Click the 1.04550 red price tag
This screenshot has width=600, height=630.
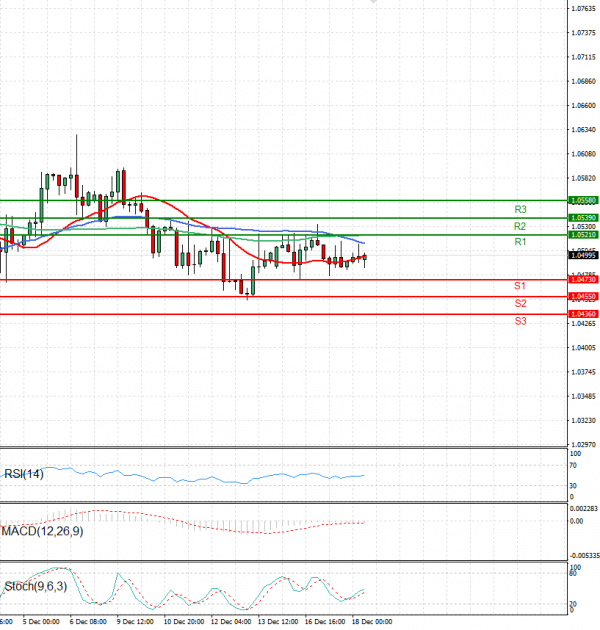(x=583, y=297)
